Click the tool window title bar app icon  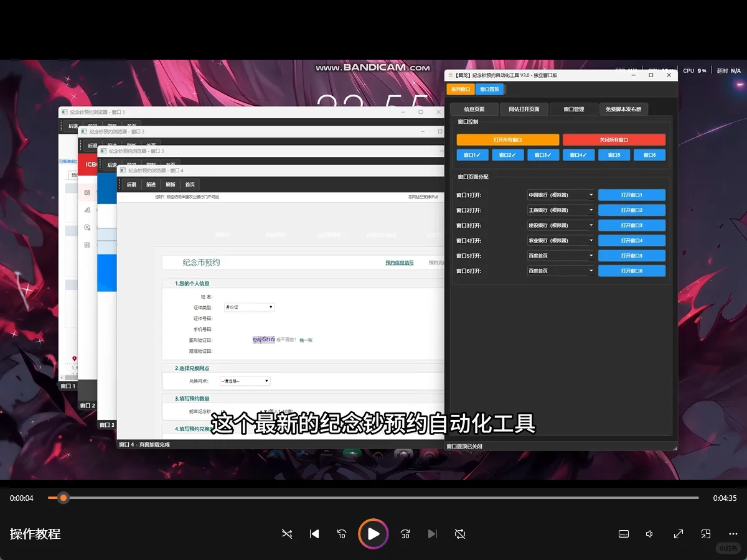(451, 75)
